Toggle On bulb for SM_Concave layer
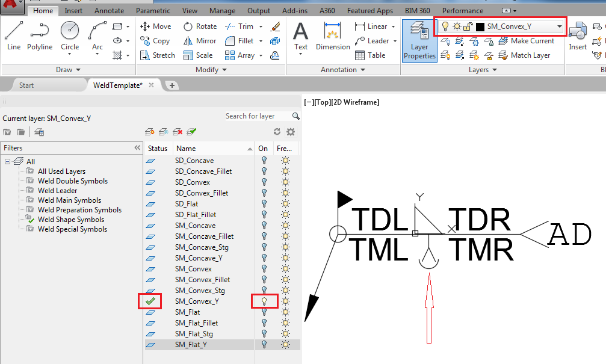 click(x=264, y=225)
